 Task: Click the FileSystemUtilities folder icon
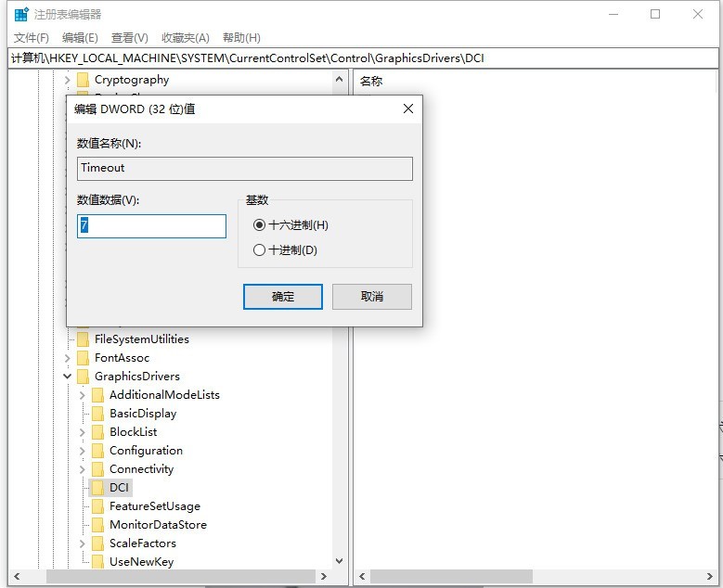83,339
